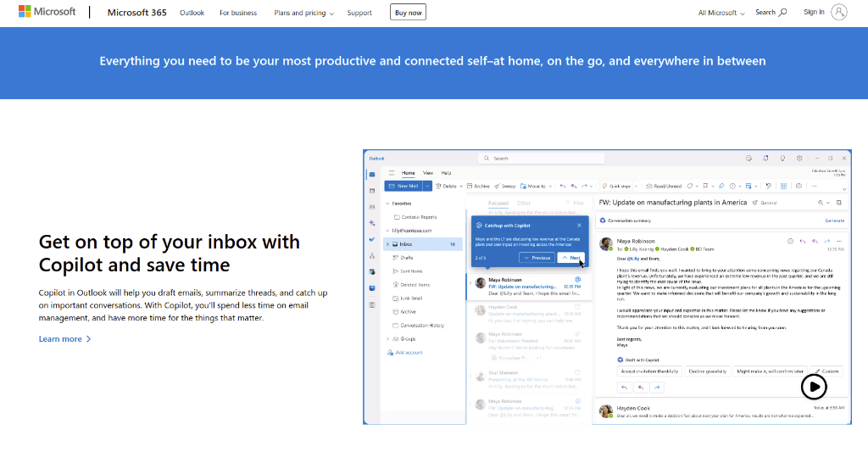The image size is (868, 452).
Task: Click Next in Catchup with Copilot
Action: (571, 258)
